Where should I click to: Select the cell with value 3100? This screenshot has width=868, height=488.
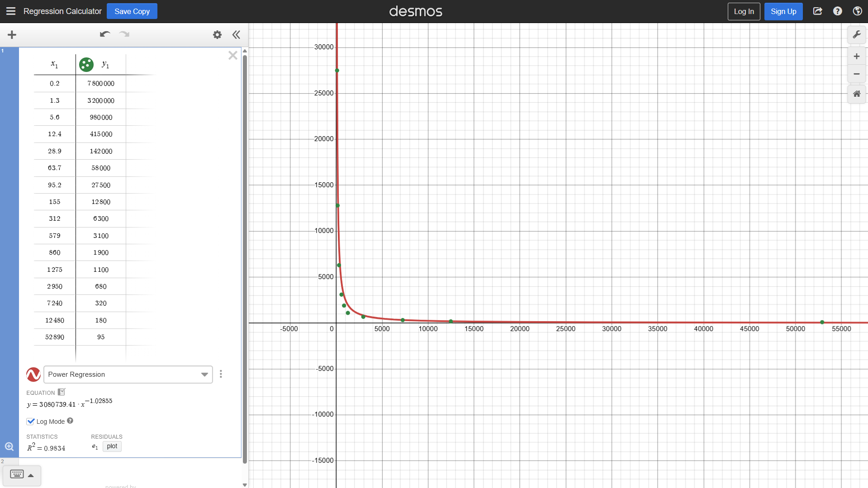click(101, 236)
